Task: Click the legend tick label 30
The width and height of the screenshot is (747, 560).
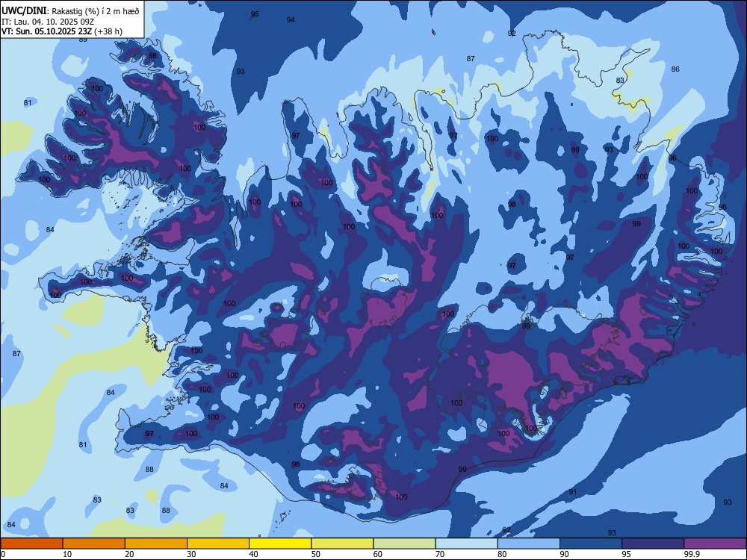Action: tap(191, 554)
